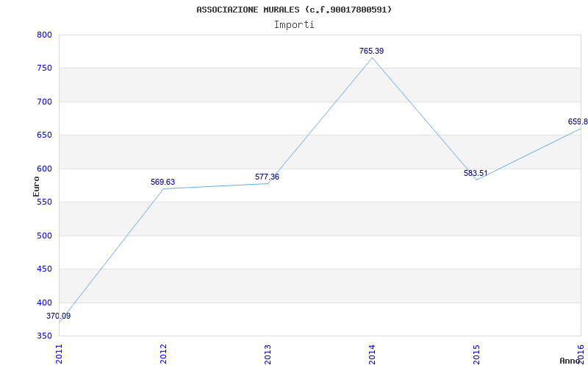Click the 800 y-axis tick label

point(44,35)
